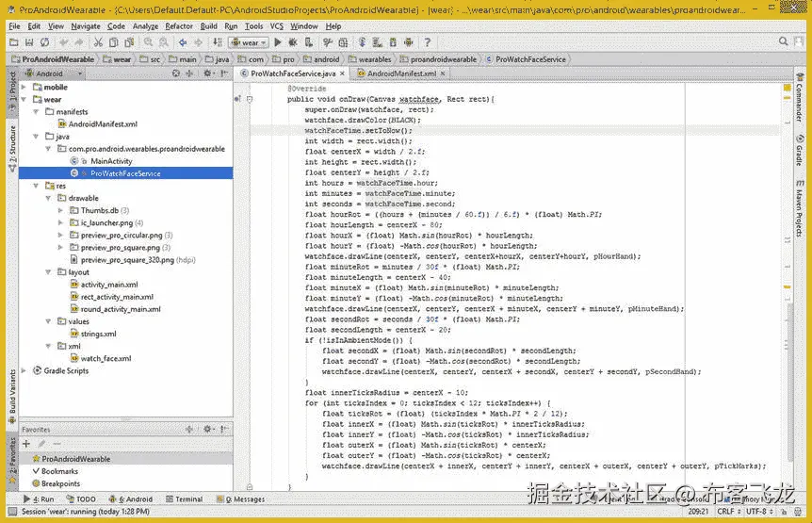Open the Refactor menu
Screen dimensions: 812x523
coord(179,25)
